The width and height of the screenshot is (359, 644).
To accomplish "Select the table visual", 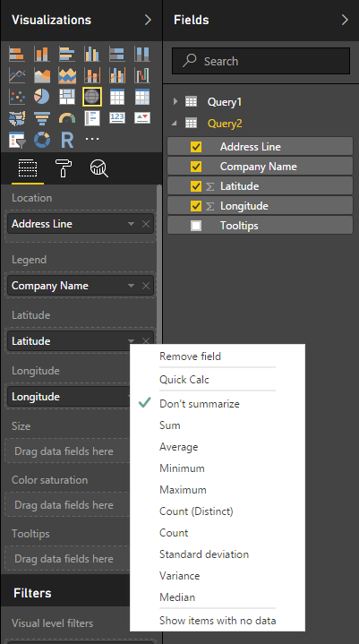I will [117, 97].
